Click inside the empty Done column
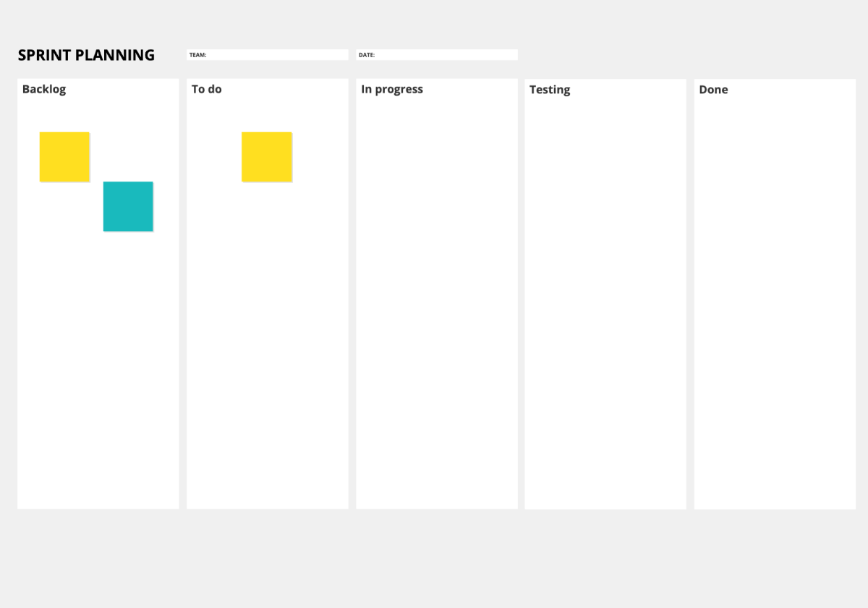Screen dimensions: 868x608 click(775, 304)
